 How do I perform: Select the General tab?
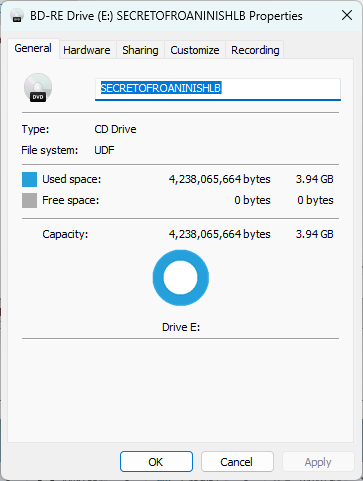(x=33, y=49)
